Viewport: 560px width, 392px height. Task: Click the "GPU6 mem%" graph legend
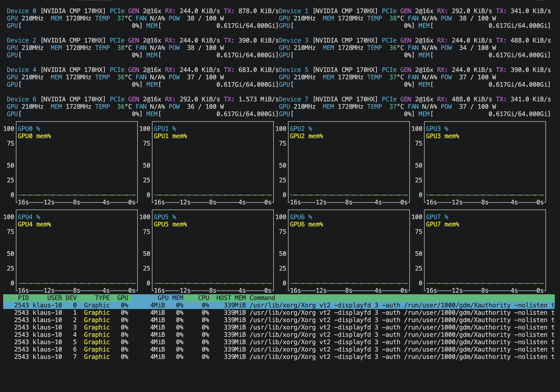point(306,224)
